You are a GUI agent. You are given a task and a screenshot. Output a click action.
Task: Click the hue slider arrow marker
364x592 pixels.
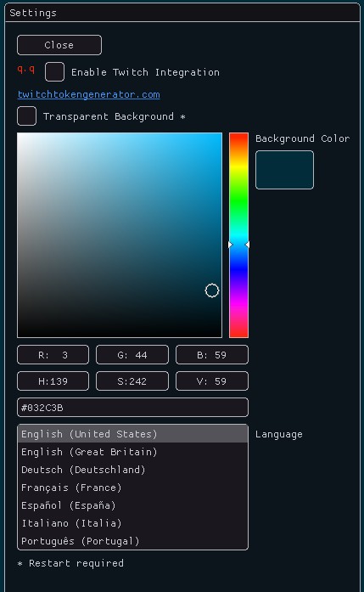[x=238, y=245]
